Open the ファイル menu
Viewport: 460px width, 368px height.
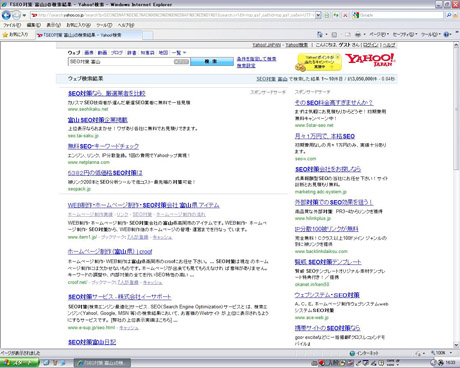(12, 25)
